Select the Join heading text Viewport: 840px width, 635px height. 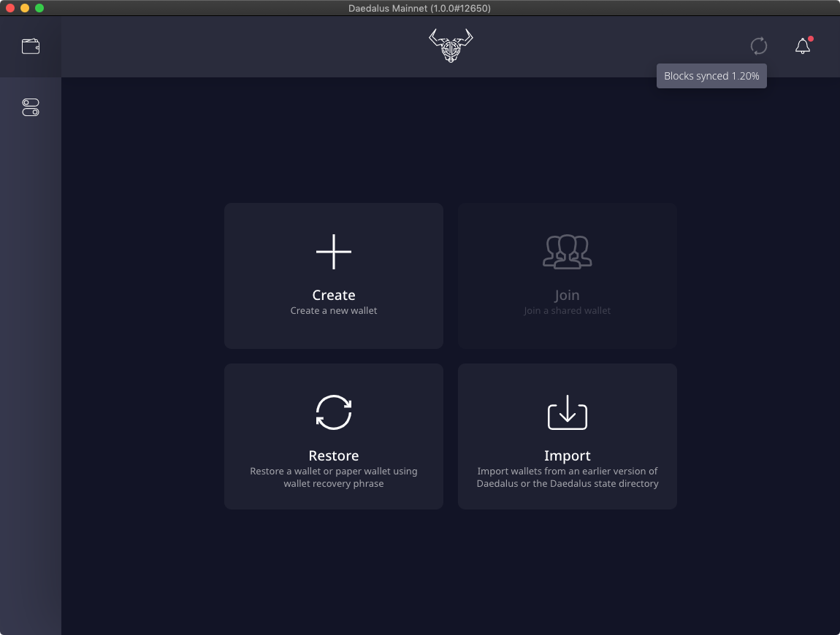tap(567, 295)
